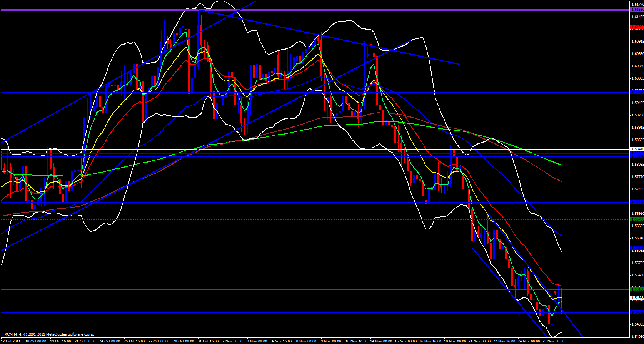Image resolution: width=644 pixels, height=344 pixels.
Task: Click the purple 1.61660 price label
Action: coord(637,10)
